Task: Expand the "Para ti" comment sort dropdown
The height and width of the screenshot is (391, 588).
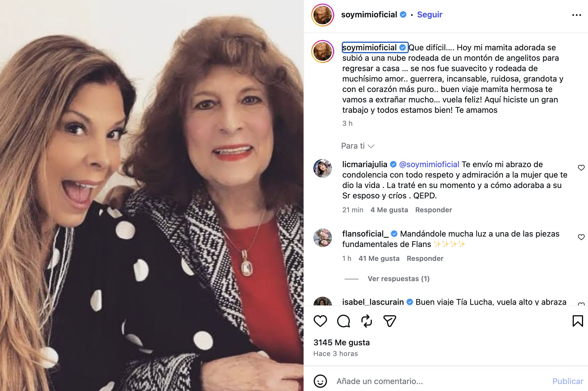Action: pyautogui.click(x=358, y=146)
